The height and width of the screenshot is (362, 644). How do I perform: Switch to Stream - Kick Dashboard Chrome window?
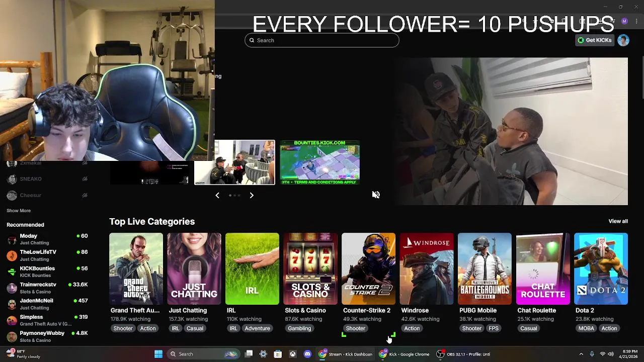pos(346,354)
